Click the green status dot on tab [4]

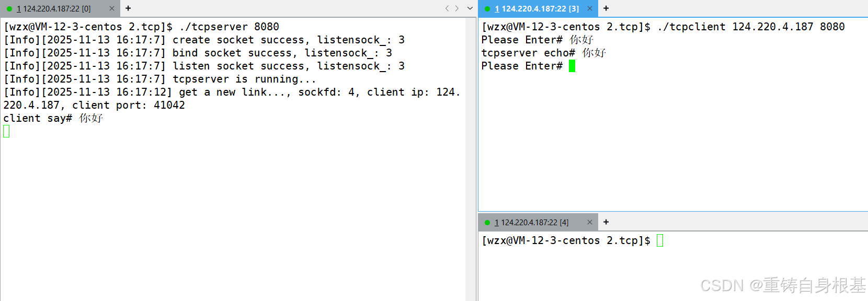click(x=487, y=223)
